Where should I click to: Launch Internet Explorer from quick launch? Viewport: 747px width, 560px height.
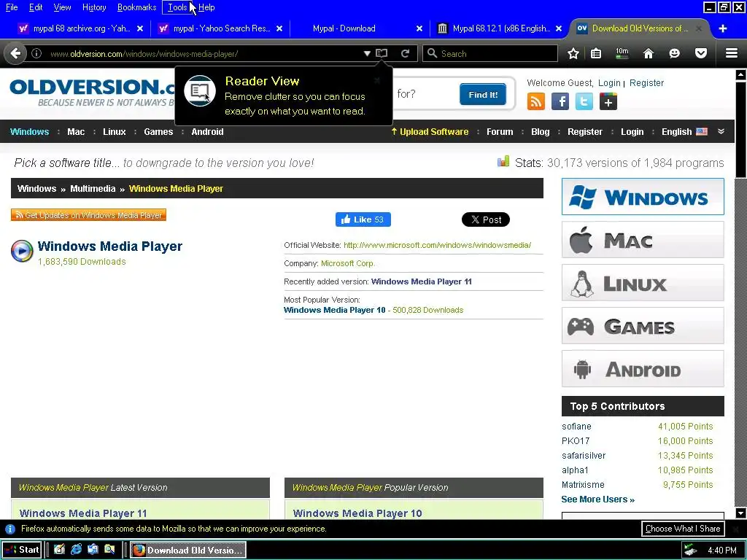pyautogui.click(x=76, y=550)
